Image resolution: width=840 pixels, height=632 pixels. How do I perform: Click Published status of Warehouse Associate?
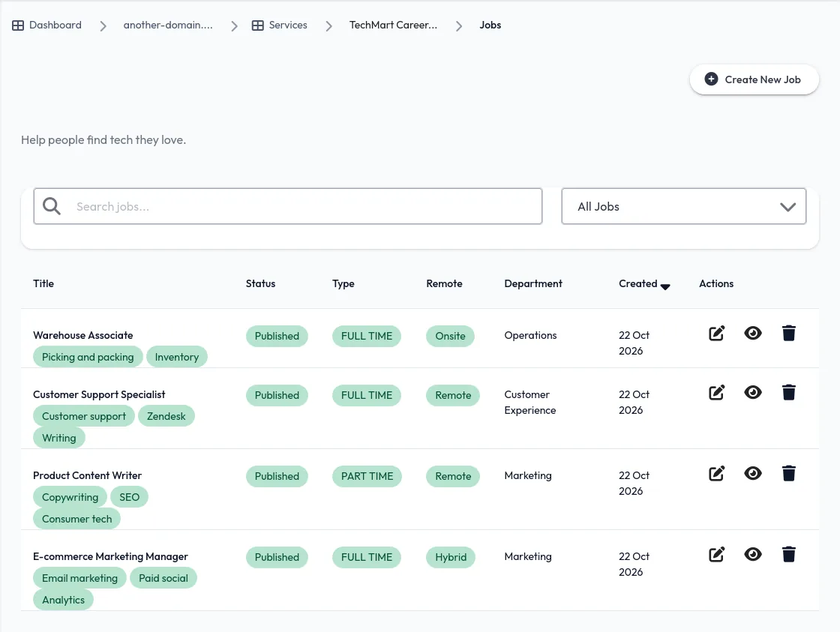277,336
